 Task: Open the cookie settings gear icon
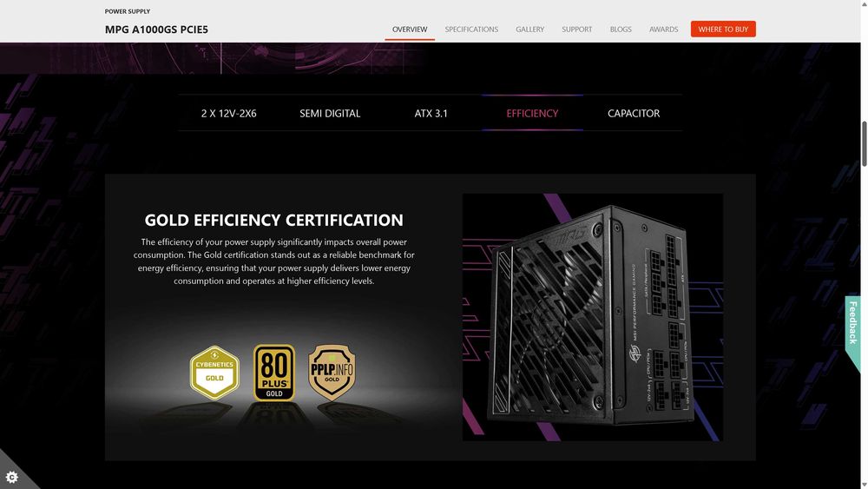click(11, 477)
